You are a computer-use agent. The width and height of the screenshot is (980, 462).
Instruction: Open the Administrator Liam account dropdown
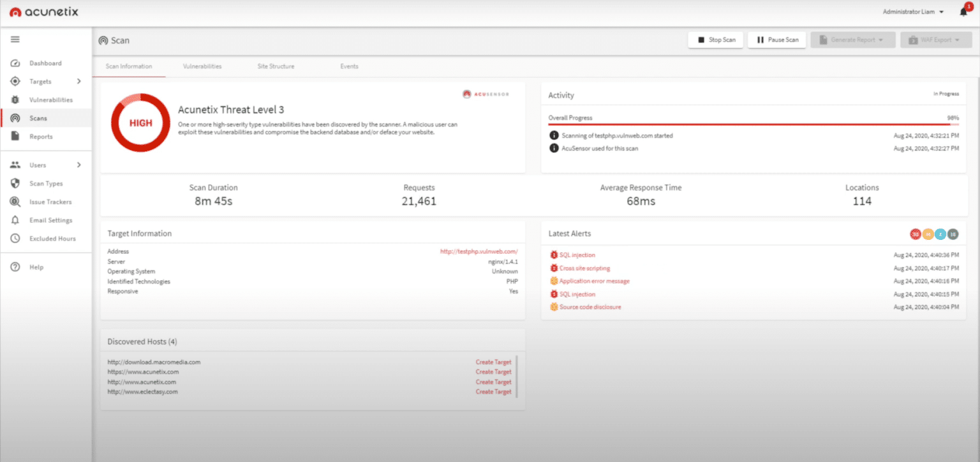[913, 11]
